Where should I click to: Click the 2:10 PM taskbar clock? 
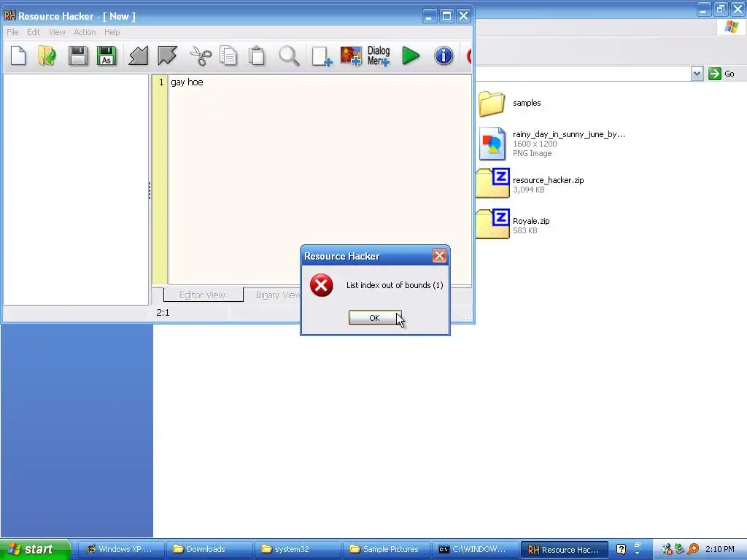pos(719,549)
